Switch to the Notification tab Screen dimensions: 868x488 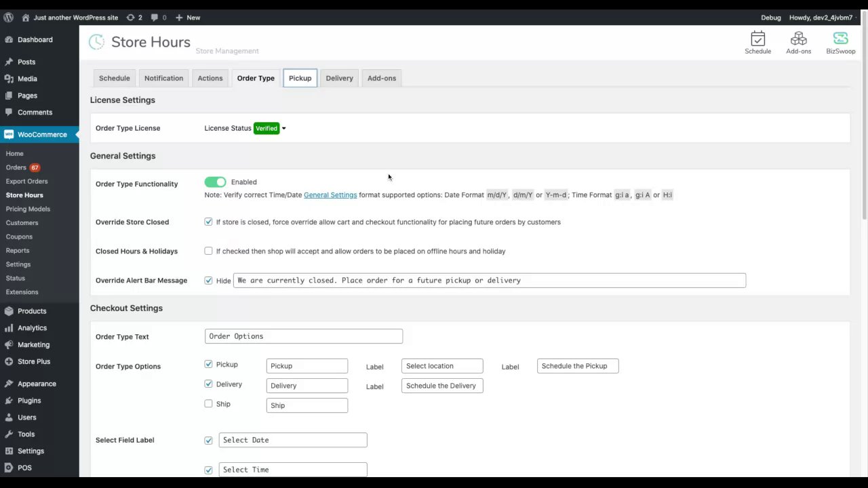point(163,78)
